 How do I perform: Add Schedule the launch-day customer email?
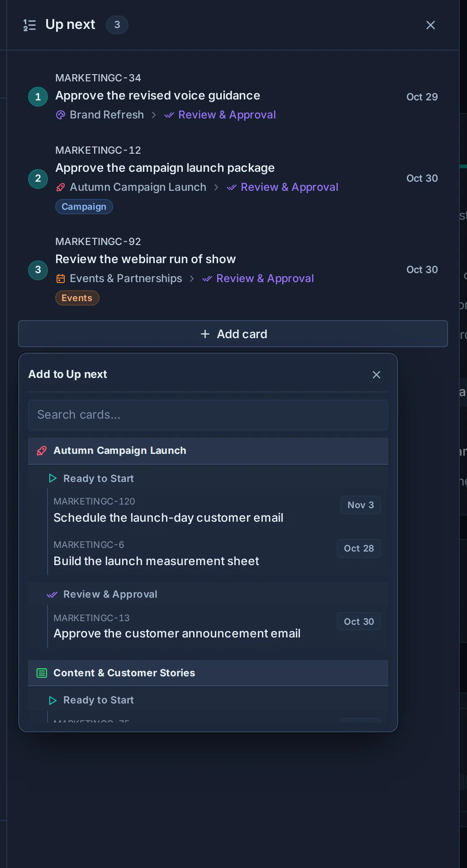[217, 510]
